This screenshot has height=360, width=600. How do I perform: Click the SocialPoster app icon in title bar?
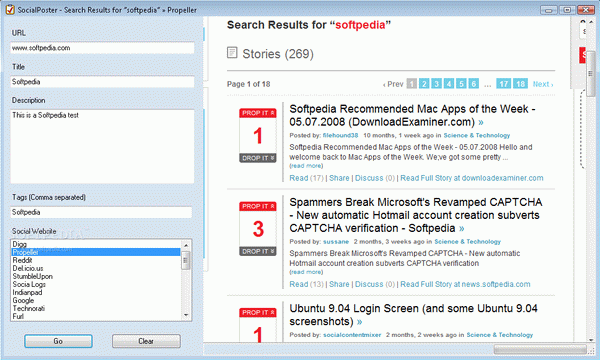click(10, 10)
